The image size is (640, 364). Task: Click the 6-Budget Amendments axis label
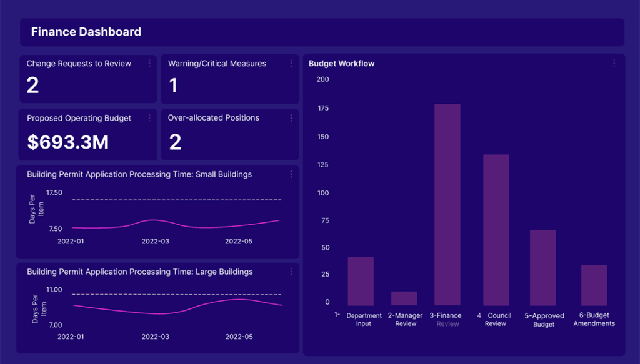594,319
